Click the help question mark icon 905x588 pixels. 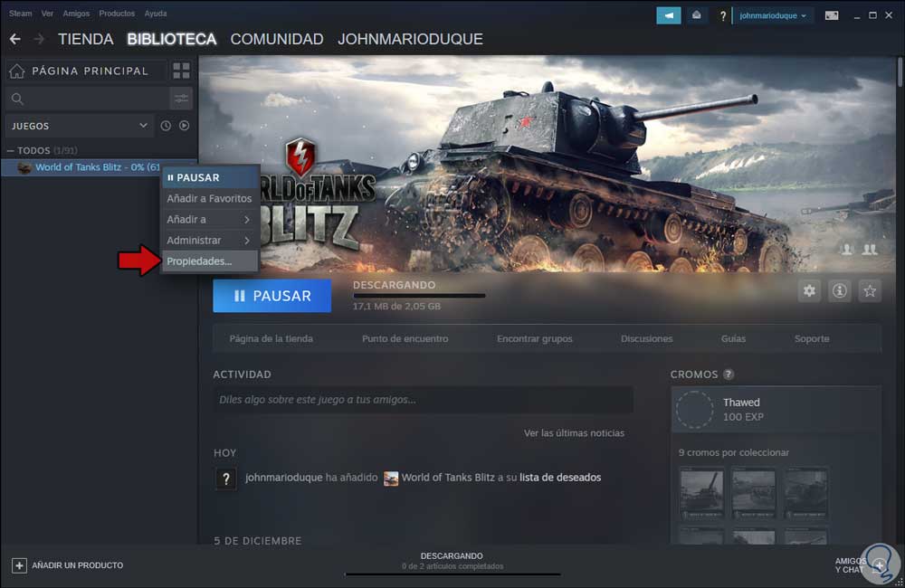pyautogui.click(x=722, y=16)
